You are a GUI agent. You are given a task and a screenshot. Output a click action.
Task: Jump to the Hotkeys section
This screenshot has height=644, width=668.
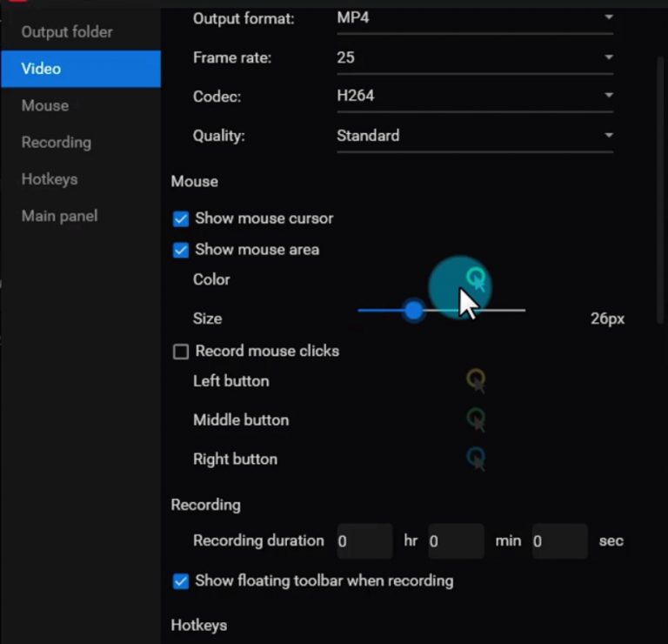click(81, 179)
